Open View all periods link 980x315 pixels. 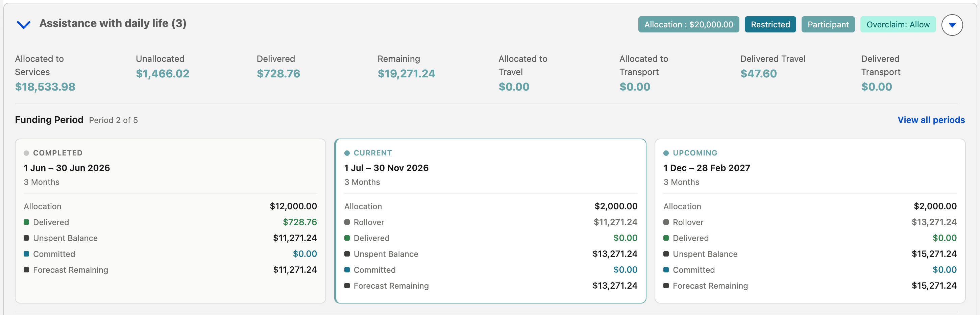point(931,120)
